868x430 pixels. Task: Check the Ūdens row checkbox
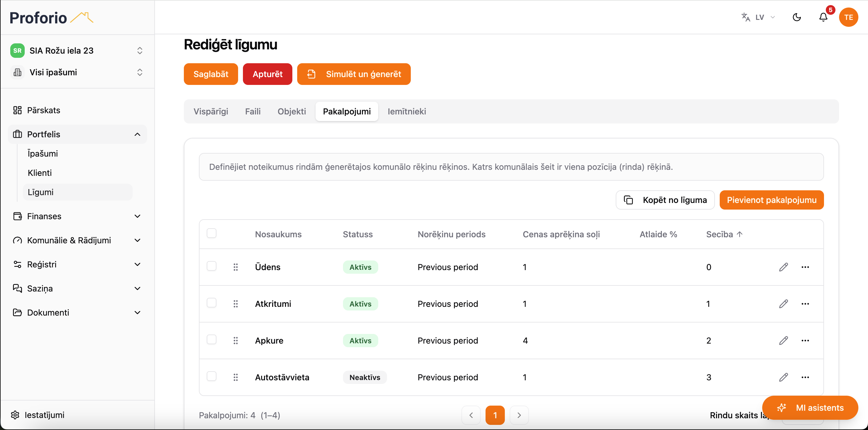pyautogui.click(x=212, y=266)
